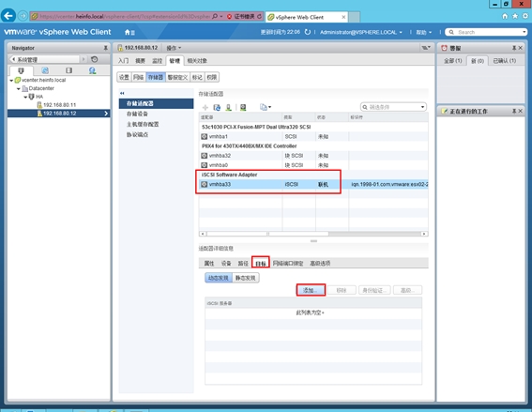Viewport: 532px width, 412px height.
Task: Select the Permissions (权限) sub-tab
Action: click(212, 77)
